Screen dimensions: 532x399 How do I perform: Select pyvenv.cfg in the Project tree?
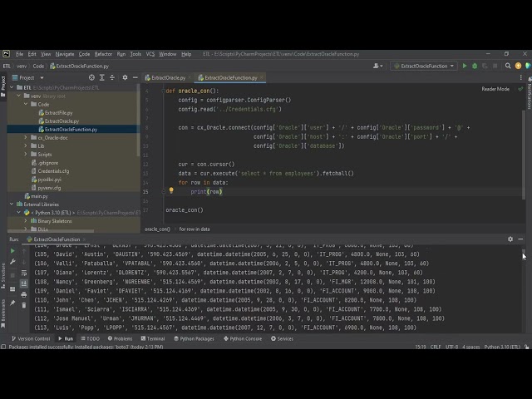[x=49, y=188]
